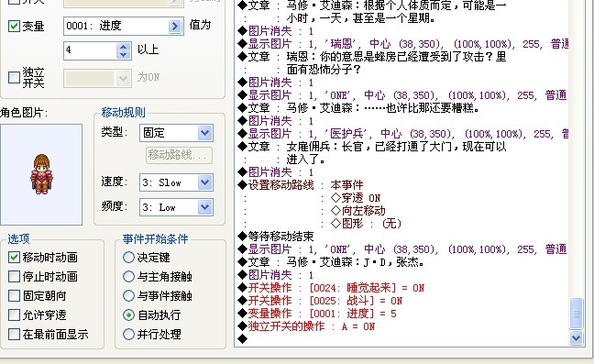This screenshot has width=594, height=364.
Task: Enable the 独立开关 condition checkbox
Action: tap(14, 77)
